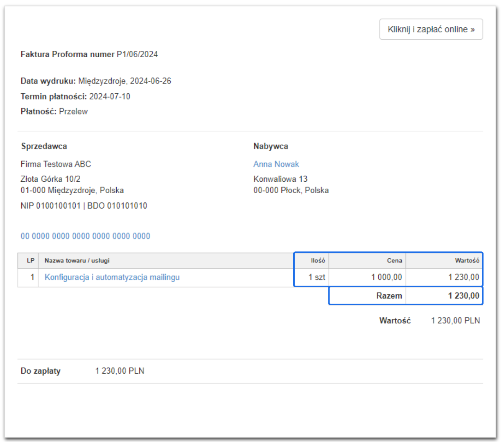Click the 'Sprzedawca' heading
This screenshot has width=504, height=442.
coord(44,146)
